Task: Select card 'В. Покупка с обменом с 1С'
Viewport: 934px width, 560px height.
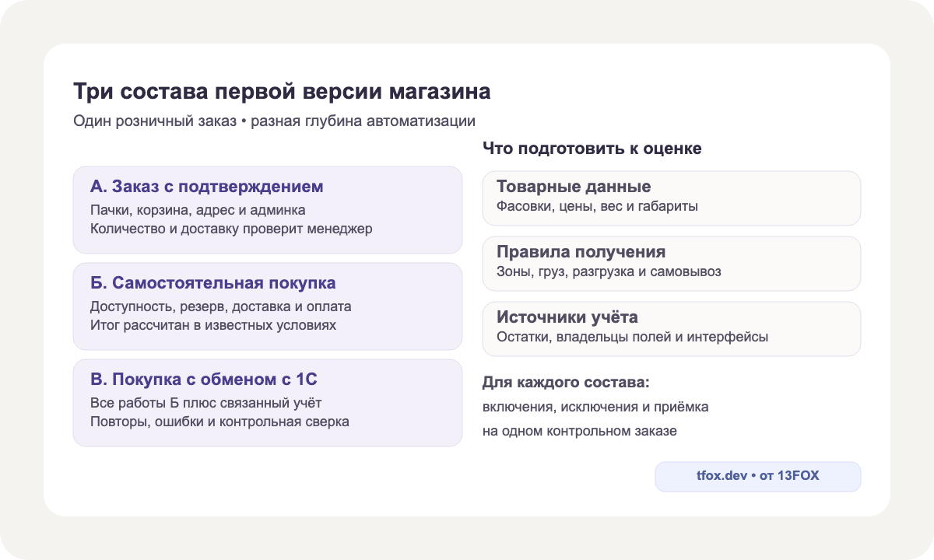Action: [268, 403]
